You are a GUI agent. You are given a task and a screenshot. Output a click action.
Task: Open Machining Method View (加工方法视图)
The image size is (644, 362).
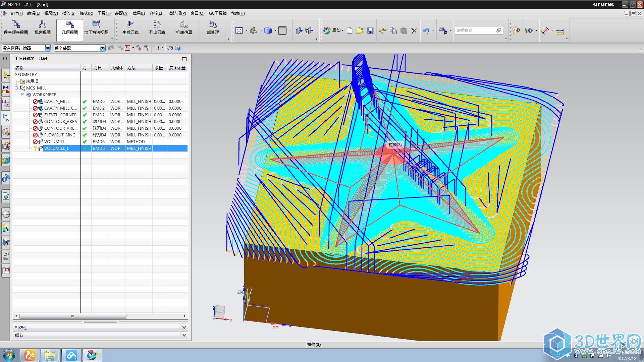point(96,27)
